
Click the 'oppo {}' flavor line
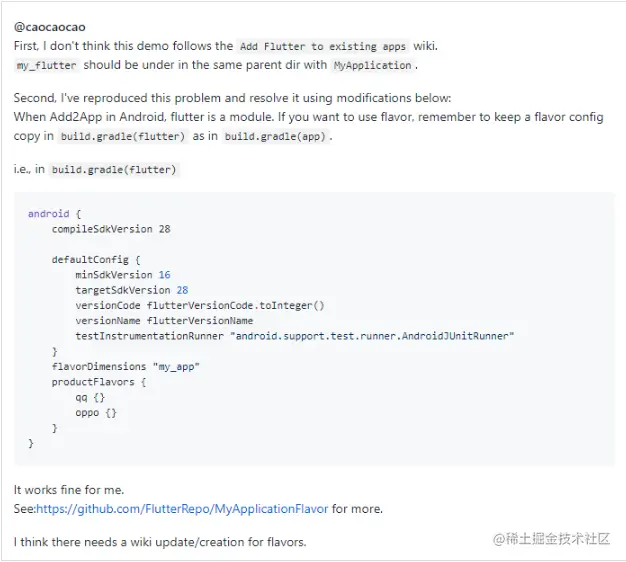pyautogui.click(x=96, y=412)
